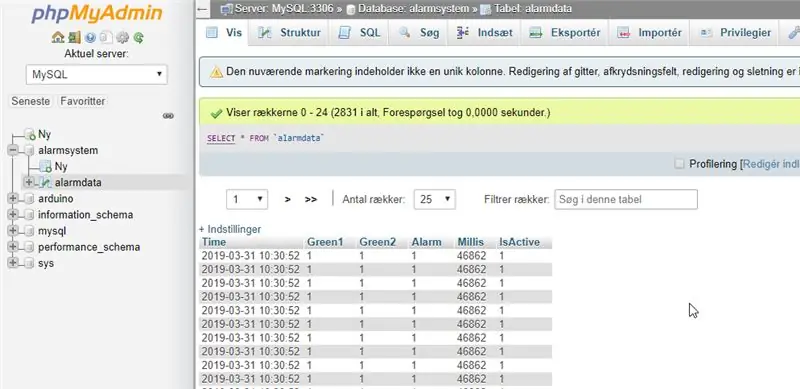Expand the + Indstillinger options

tap(230, 229)
